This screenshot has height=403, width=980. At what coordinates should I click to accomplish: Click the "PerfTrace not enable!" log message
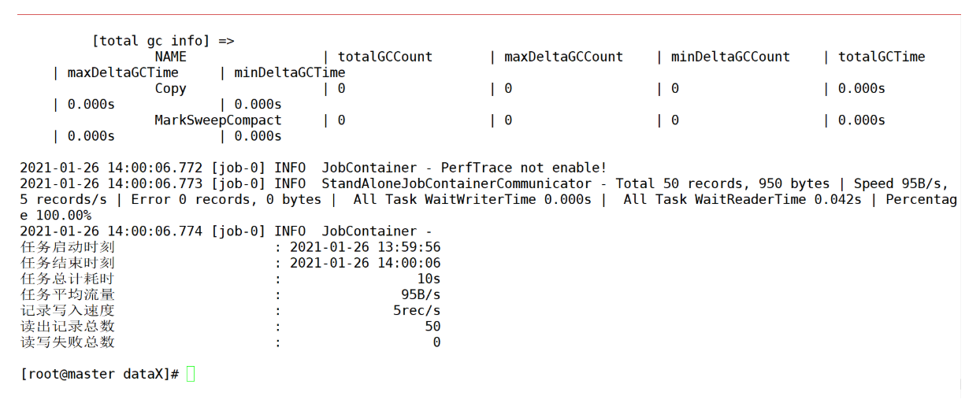point(524,168)
